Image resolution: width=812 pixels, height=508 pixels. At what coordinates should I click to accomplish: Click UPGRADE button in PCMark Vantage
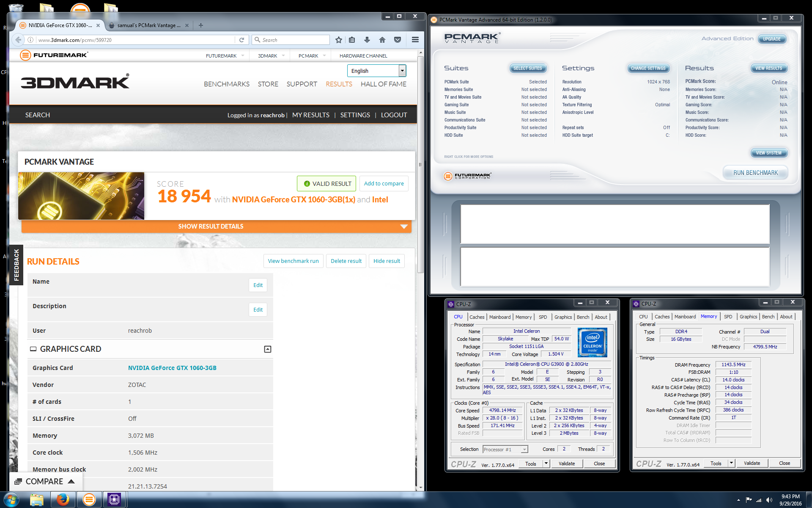pos(771,39)
